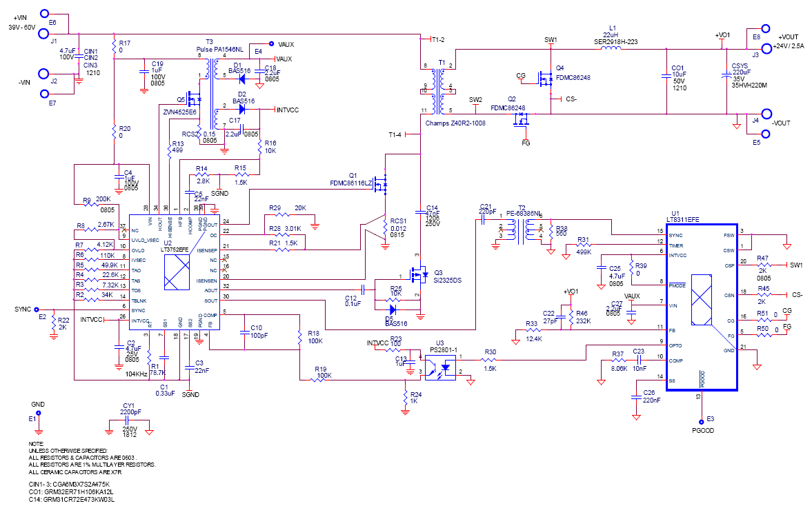The height and width of the screenshot is (508, 812).
Task: Click transformer T1 Champs Z40R2-1008
Action: coord(442,88)
